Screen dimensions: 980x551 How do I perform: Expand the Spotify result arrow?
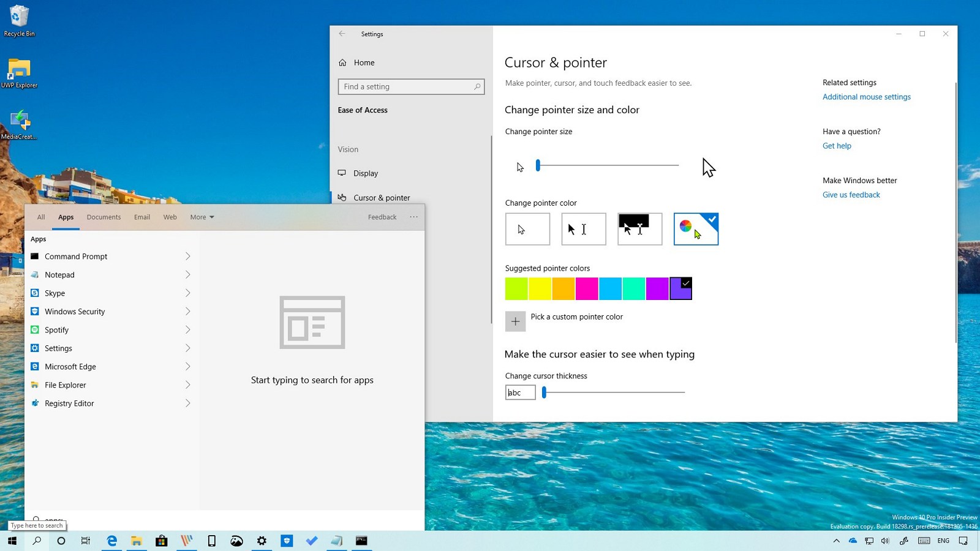click(x=188, y=329)
